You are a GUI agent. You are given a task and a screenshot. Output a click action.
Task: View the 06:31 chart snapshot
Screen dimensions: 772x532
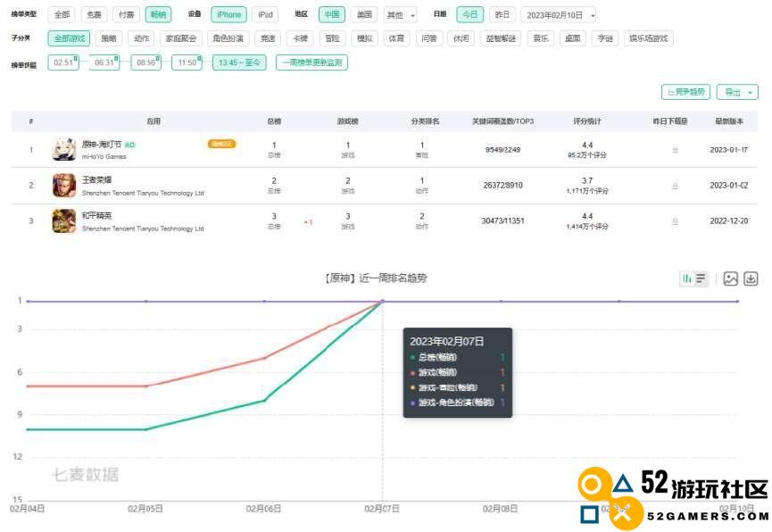tap(104, 62)
